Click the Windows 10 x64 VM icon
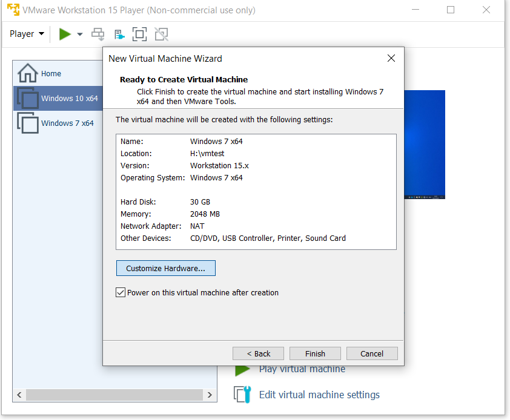The height and width of the screenshot is (420, 510). (x=28, y=98)
